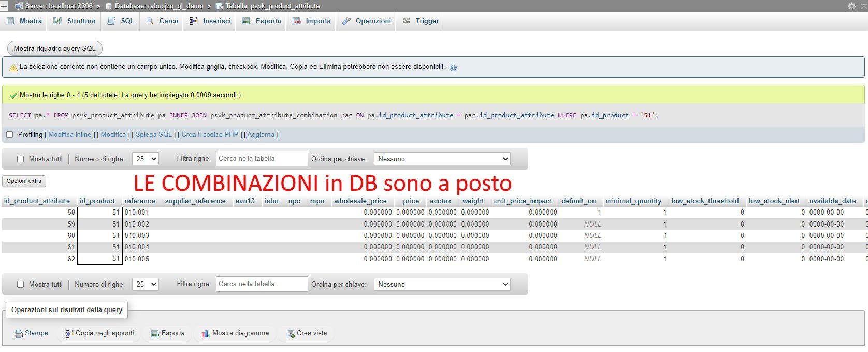Viewport: 868px width, 352px height.
Task: Open bottom Numero di righe dropdown
Action: (146, 285)
